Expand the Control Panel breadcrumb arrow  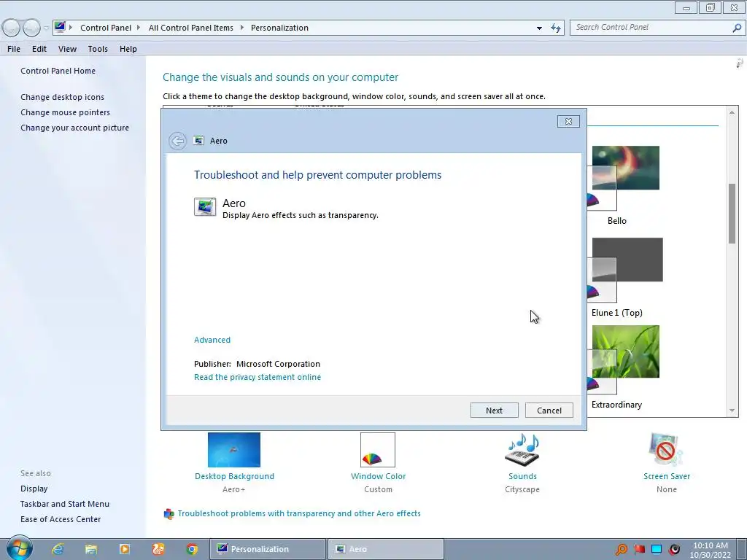139,28
